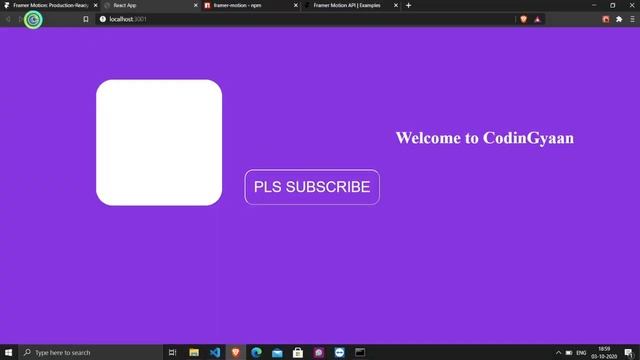Open the Brave Rewards triangle icon
Image resolution: width=640 pixels, height=360 pixels.
tap(538, 19)
